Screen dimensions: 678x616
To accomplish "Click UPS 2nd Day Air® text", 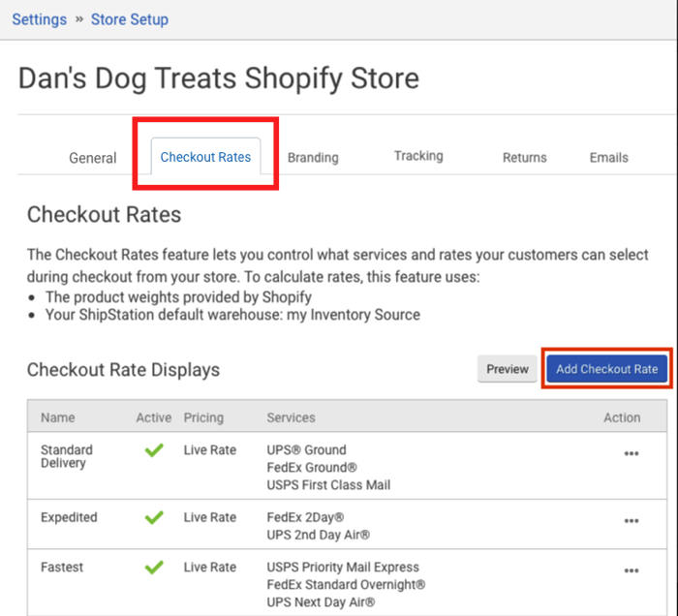I will pos(319,536).
